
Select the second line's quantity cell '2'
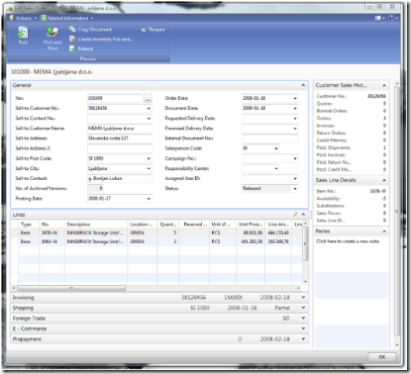(x=168, y=241)
